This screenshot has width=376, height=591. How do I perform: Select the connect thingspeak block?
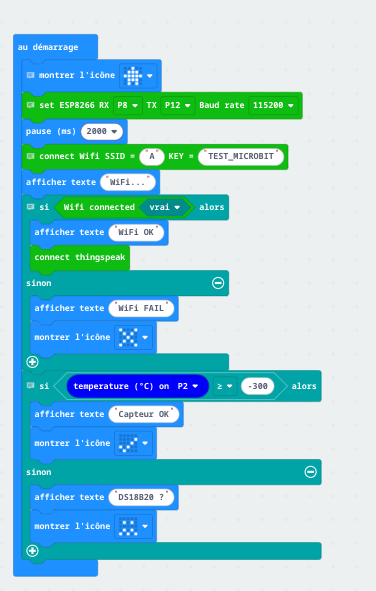(x=79, y=257)
